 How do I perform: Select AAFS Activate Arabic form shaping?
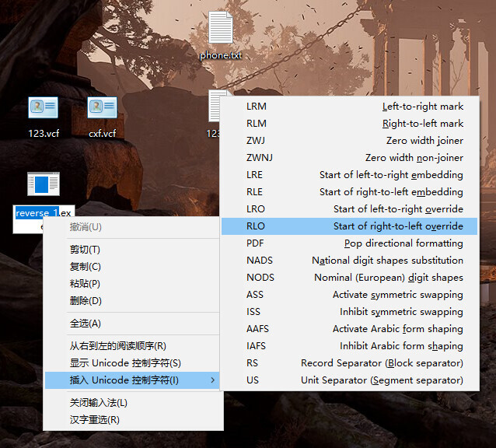(x=350, y=328)
